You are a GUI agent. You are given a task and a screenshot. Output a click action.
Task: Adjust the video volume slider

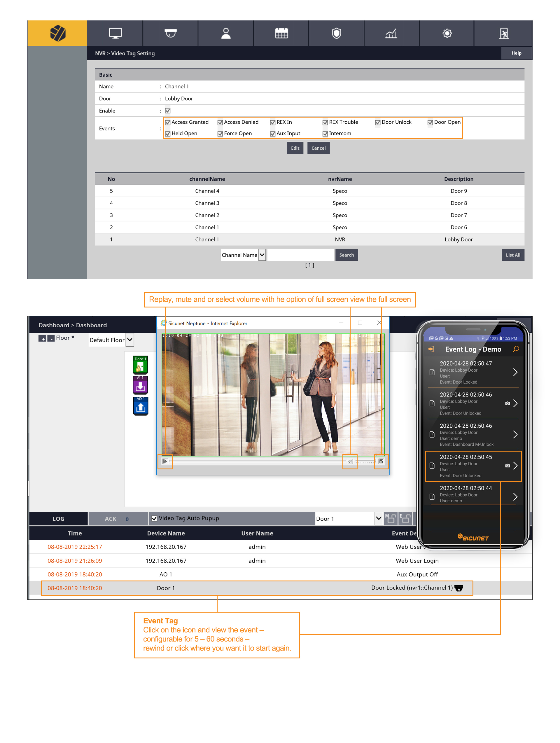[x=365, y=461]
